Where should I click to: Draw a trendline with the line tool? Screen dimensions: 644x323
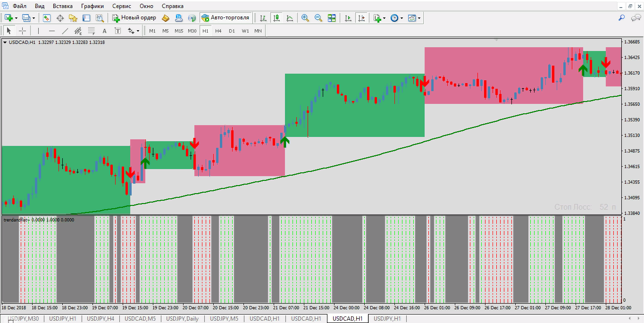point(65,31)
